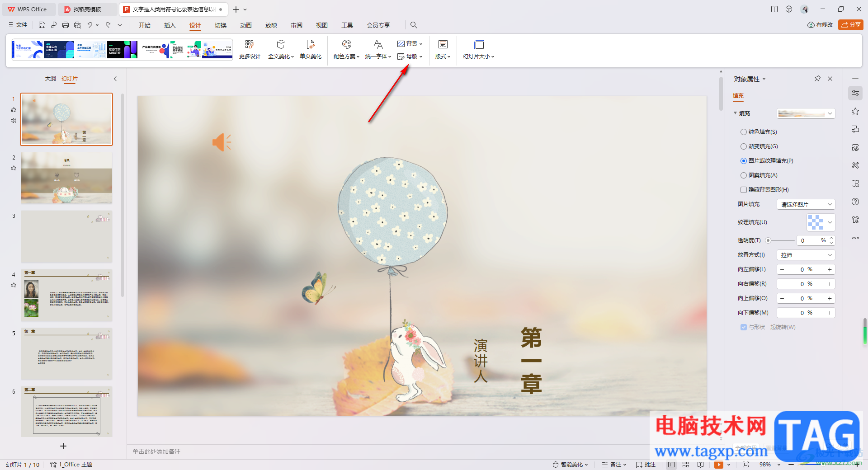Select slide 4 thumbnail

click(66, 295)
